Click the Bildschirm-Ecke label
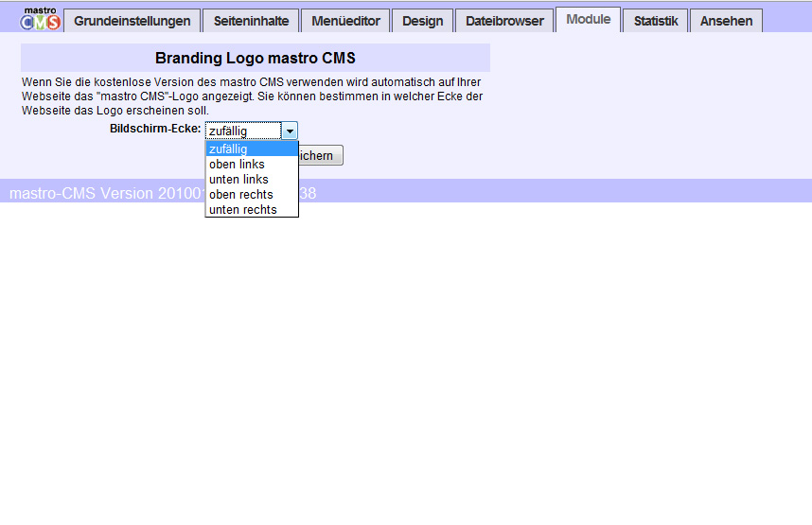The image size is (812, 525). click(x=155, y=129)
